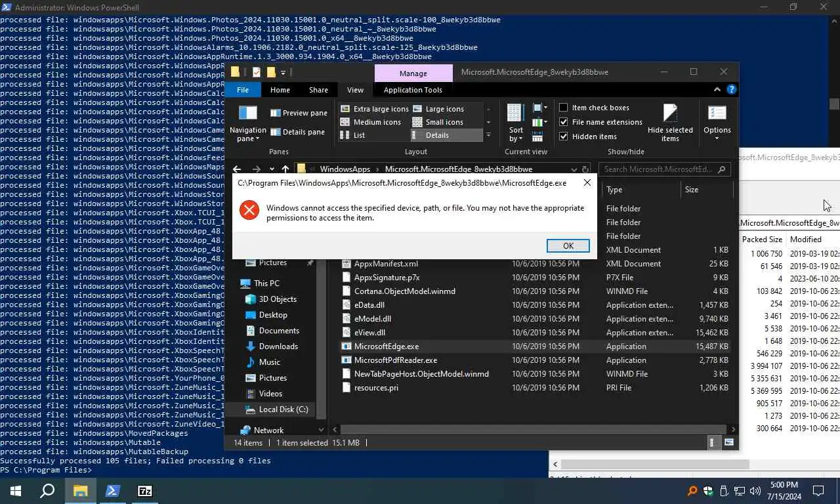Select the View ribbon tab

tap(355, 90)
